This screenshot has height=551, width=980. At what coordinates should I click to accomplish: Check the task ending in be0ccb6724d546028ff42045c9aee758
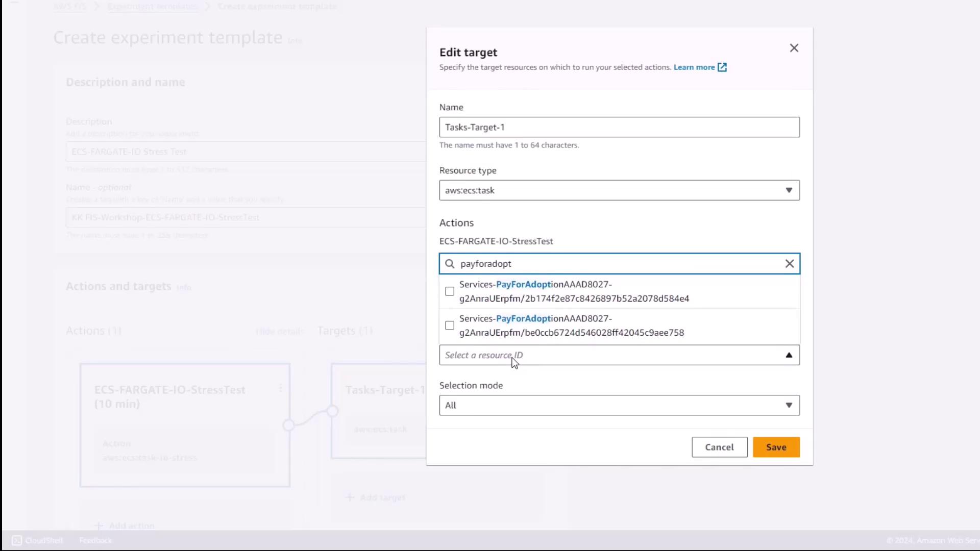pyautogui.click(x=450, y=325)
